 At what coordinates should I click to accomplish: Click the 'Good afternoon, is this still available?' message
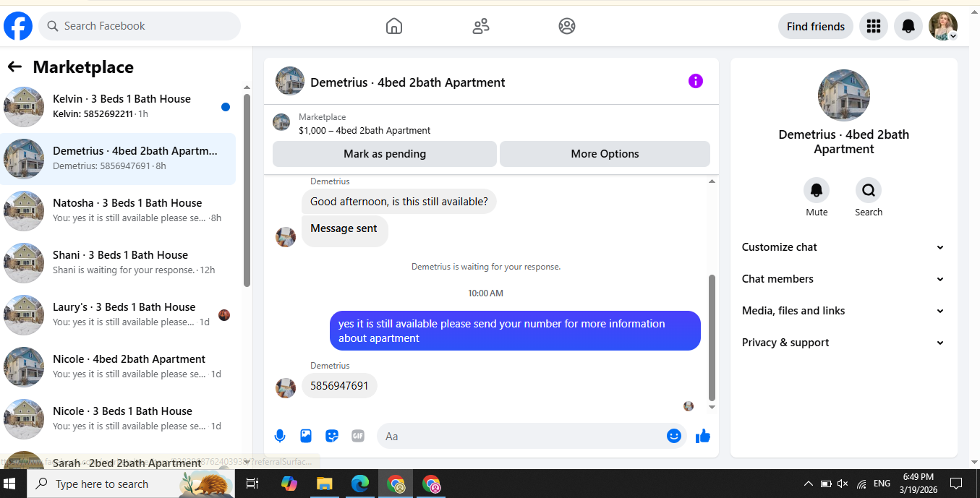(x=399, y=202)
